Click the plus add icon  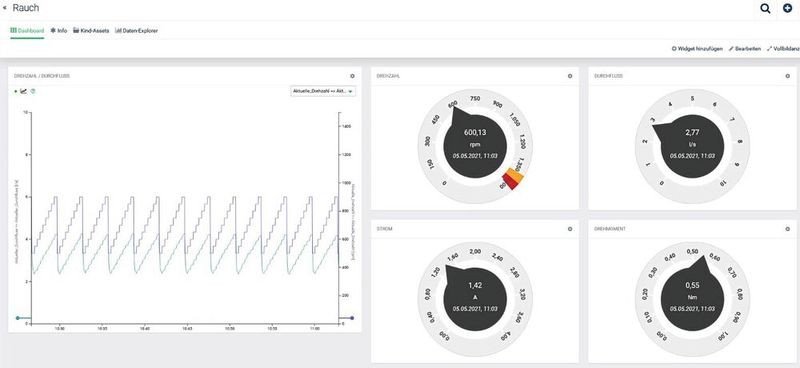788,8
